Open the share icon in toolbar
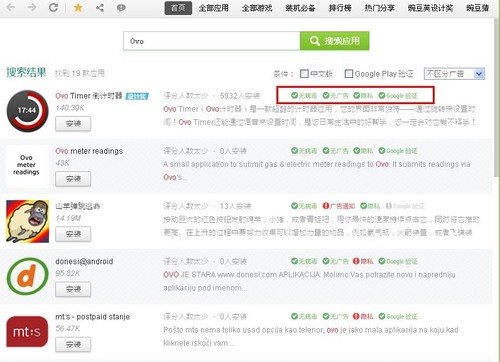 pyautogui.click(x=100, y=8)
